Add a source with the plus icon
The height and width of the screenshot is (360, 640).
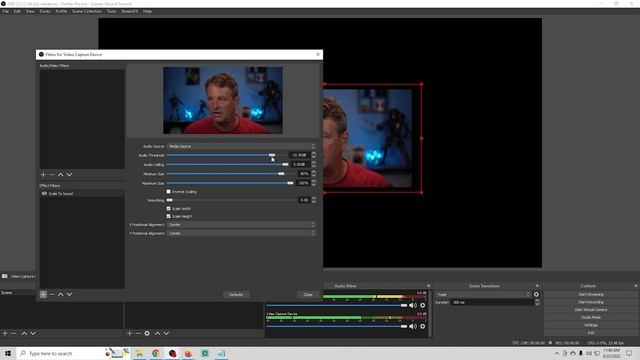[129, 333]
